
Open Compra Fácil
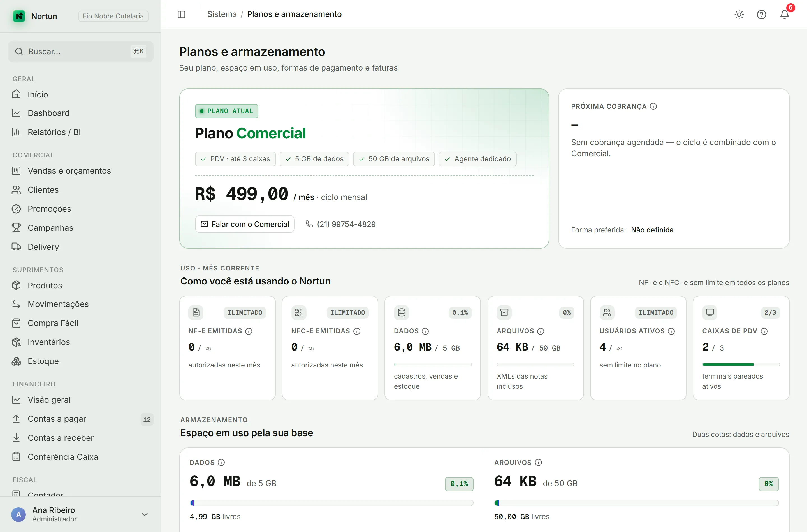click(x=81, y=323)
